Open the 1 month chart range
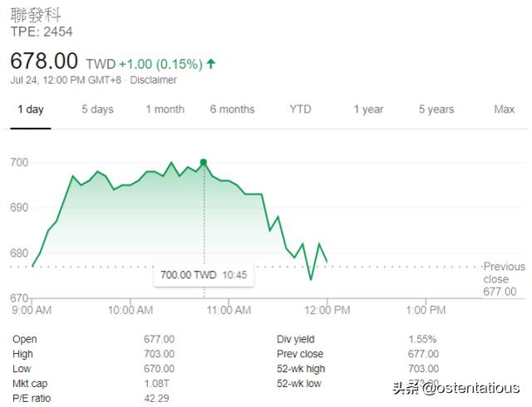Viewport: 532px width, 407px height. click(x=165, y=109)
